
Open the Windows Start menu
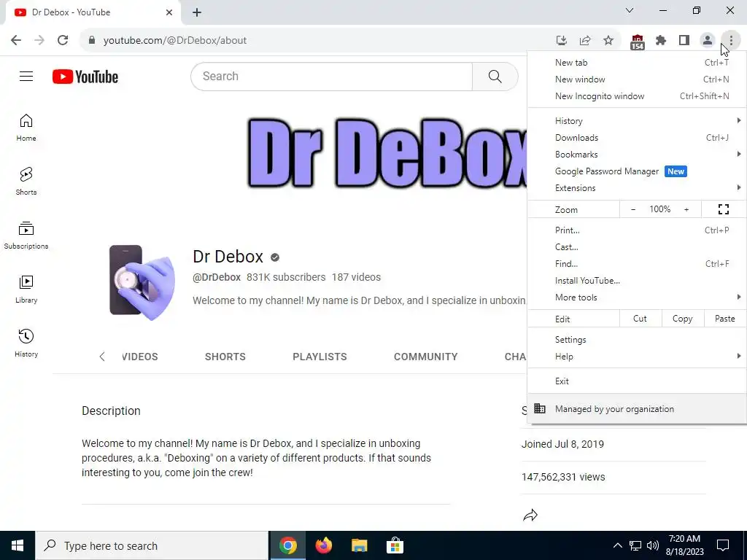point(18,545)
